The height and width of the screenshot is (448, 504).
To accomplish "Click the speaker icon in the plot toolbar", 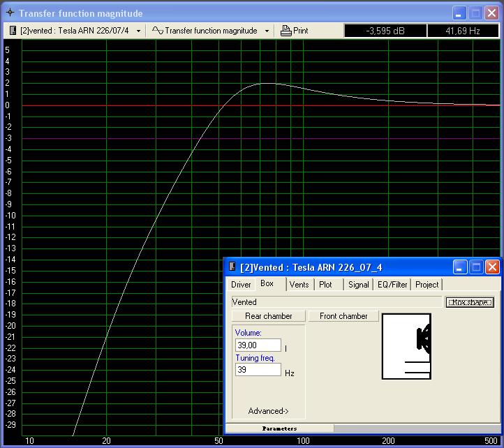I will tap(13, 31).
